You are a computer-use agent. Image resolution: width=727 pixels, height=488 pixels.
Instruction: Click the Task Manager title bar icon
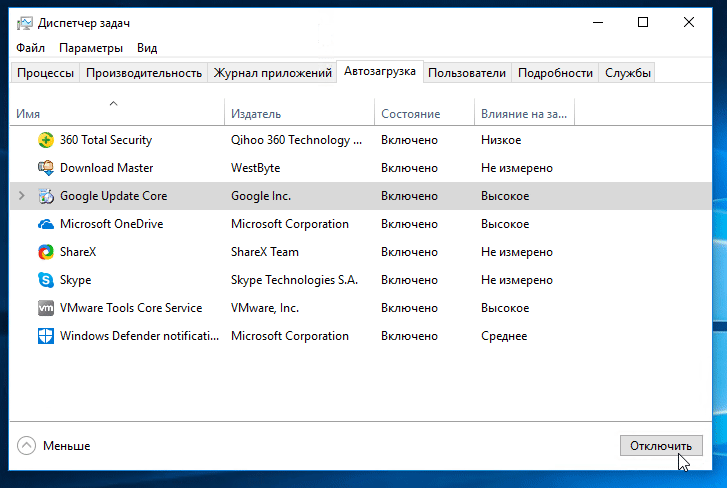pyautogui.click(x=25, y=23)
